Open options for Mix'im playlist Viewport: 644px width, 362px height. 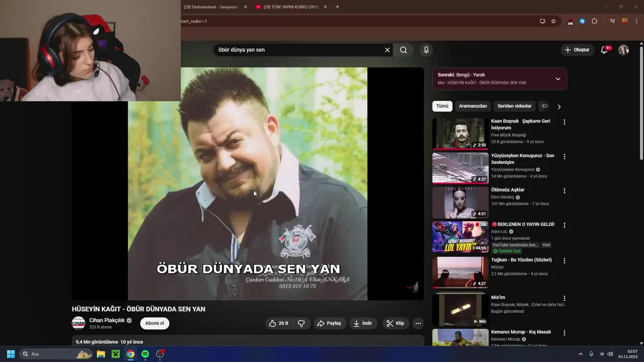point(564,298)
